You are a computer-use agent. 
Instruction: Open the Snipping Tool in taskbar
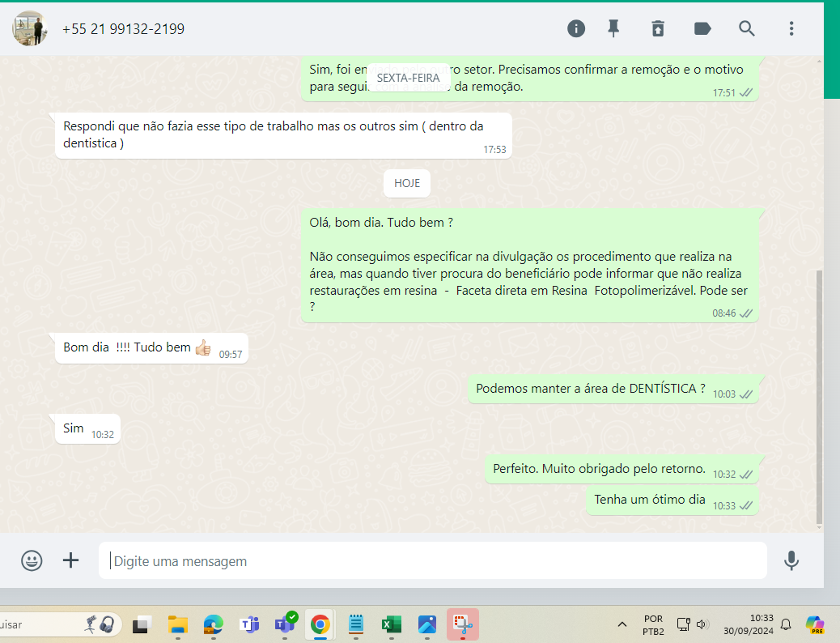462,624
